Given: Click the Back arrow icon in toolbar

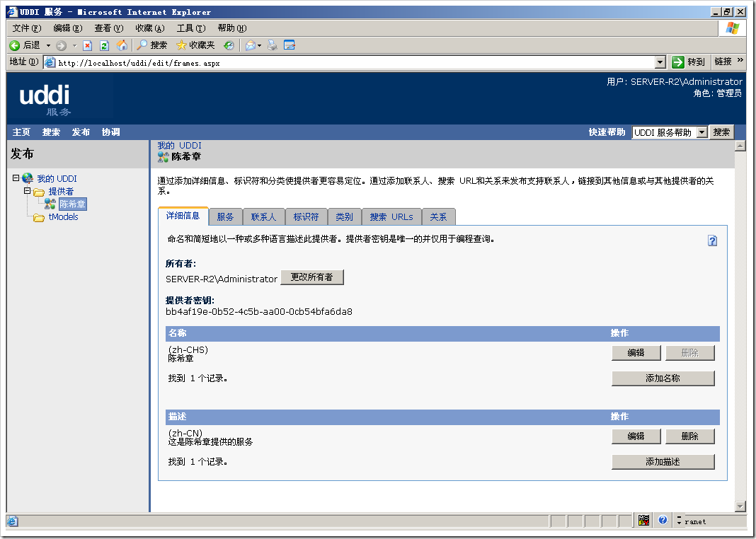Looking at the screenshot, I should [14, 45].
